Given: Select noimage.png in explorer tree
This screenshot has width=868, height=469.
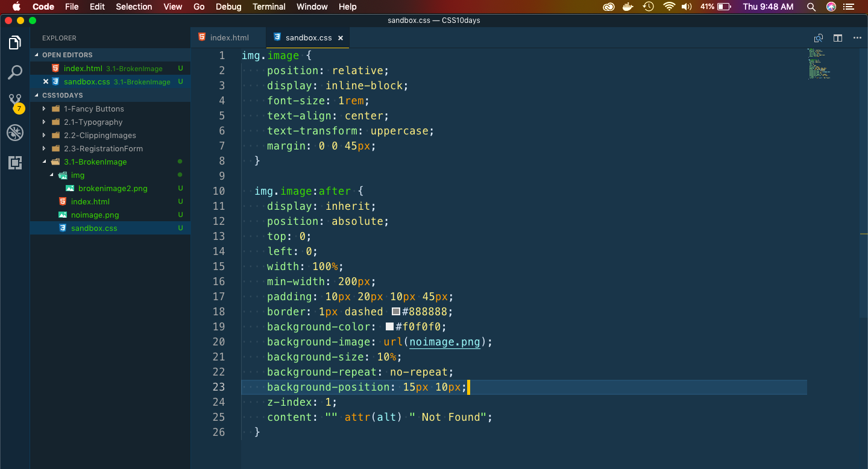Looking at the screenshot, I should [110, 215].
